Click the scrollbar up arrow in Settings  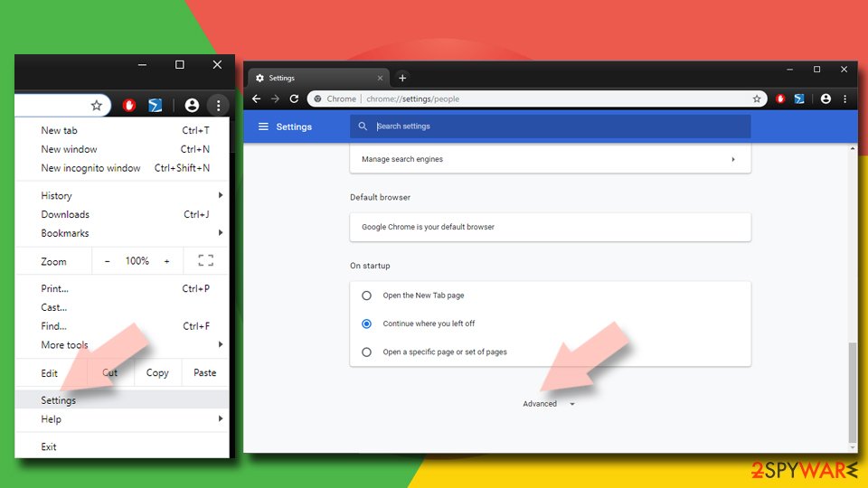(x=853, y=148)
